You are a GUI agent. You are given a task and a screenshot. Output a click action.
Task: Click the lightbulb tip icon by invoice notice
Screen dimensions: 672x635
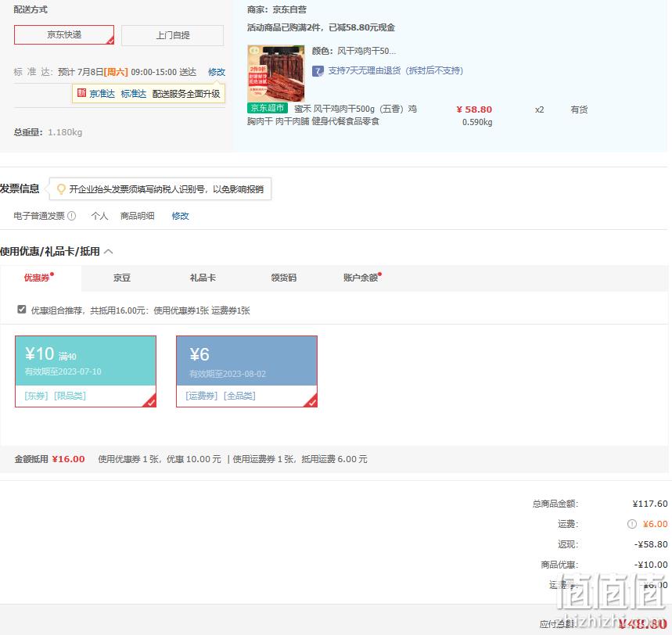(61, 189)
